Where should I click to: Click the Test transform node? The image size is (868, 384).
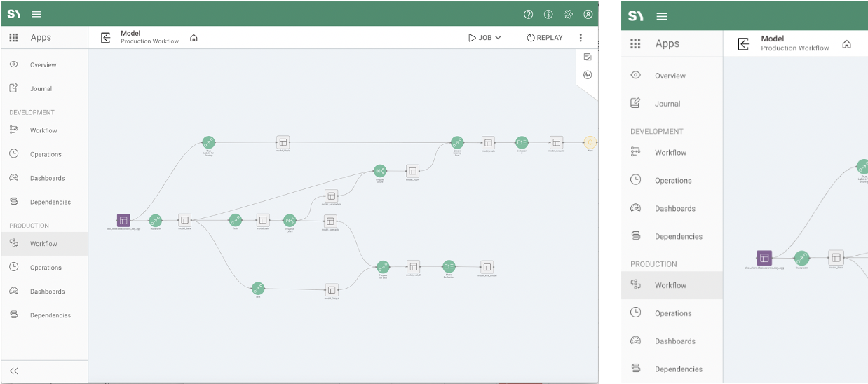(258, 288)
